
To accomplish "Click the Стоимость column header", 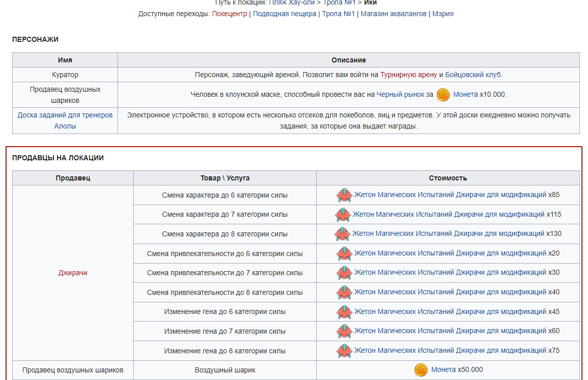I will [448, 178].
